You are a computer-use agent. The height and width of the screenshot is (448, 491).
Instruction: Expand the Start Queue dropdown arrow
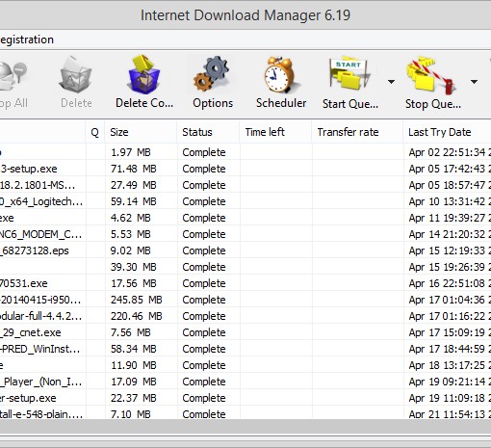point(391,82)
